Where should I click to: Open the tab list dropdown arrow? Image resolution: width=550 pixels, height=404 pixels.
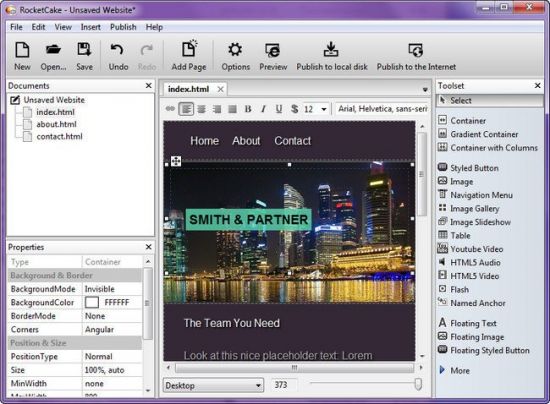click(425, 90)
